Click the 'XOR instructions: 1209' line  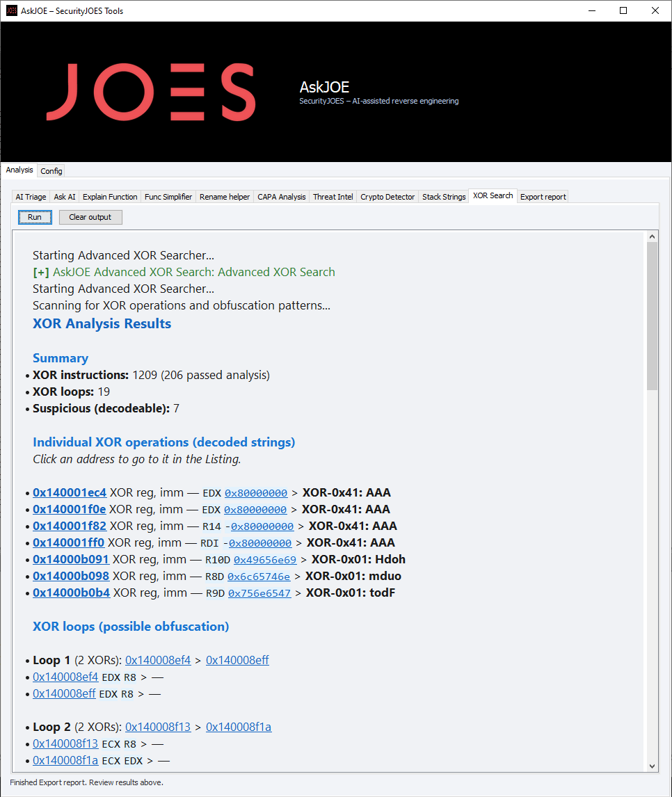coord(151,375)
